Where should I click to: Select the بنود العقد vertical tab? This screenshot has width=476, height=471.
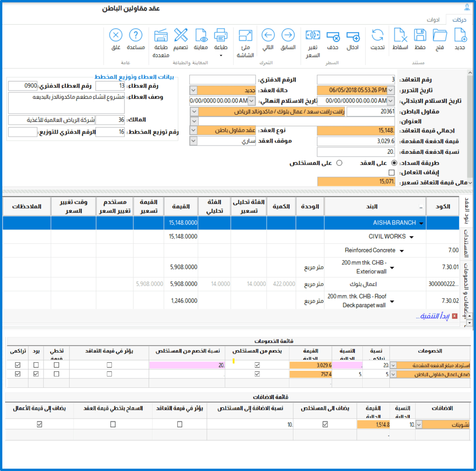[467, 212]
